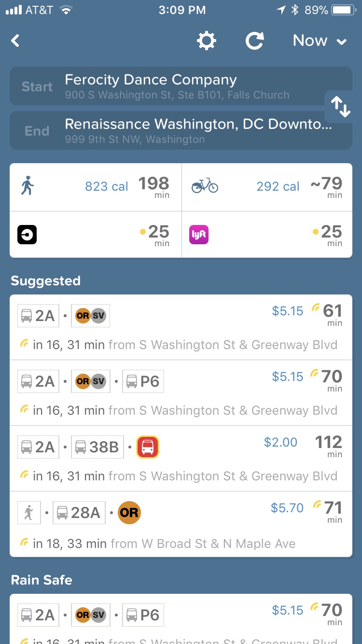Open the $2.00 route via 38B

(181, 459)
